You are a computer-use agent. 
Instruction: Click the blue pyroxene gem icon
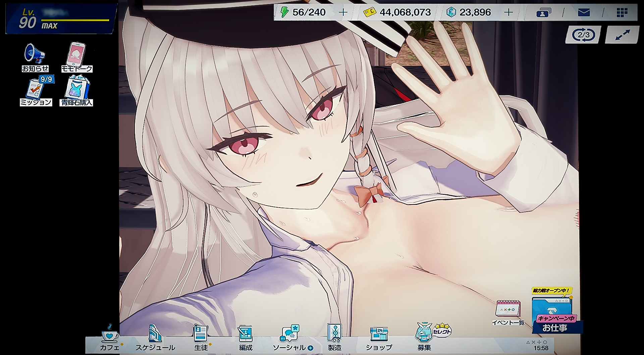(x=451, y=12)
